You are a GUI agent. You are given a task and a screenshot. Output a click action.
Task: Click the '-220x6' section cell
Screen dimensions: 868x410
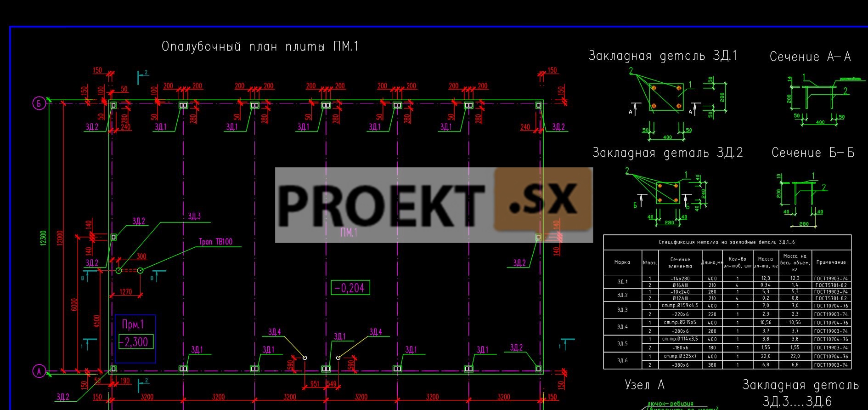pyautogui.click(x=680, y=314)
